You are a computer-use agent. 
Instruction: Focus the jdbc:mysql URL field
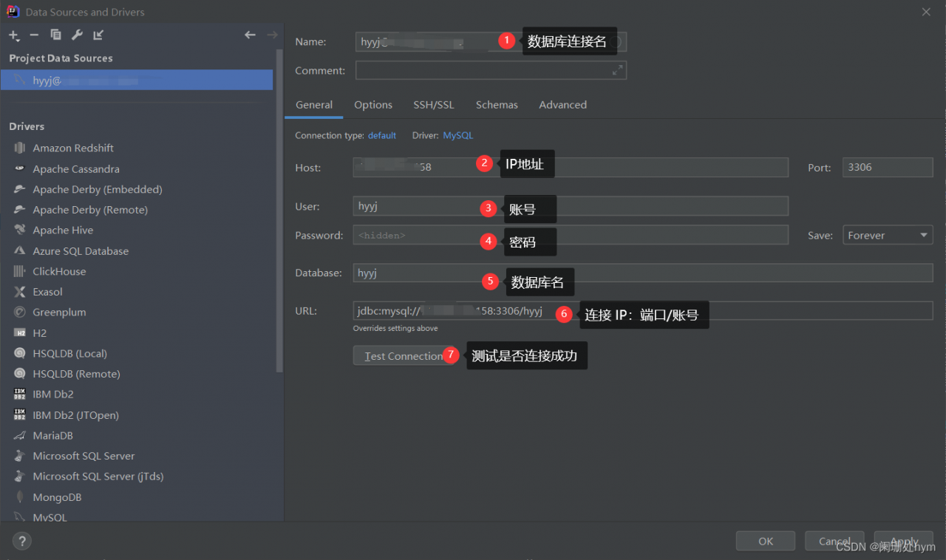coord(643,311)
